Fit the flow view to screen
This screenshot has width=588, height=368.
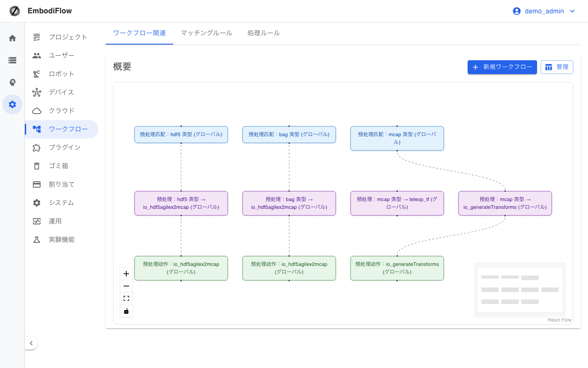126,299
